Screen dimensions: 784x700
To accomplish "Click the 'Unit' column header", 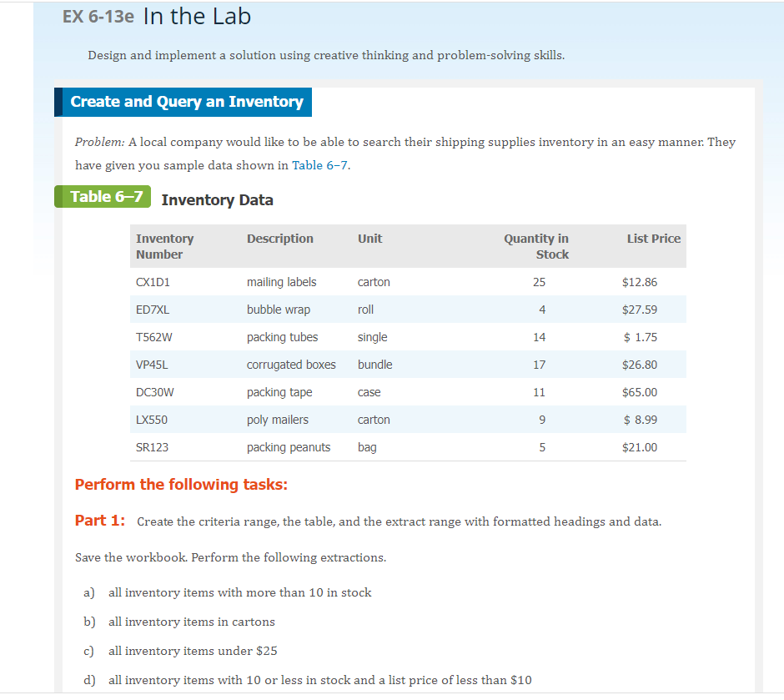I will click(369, 239).
